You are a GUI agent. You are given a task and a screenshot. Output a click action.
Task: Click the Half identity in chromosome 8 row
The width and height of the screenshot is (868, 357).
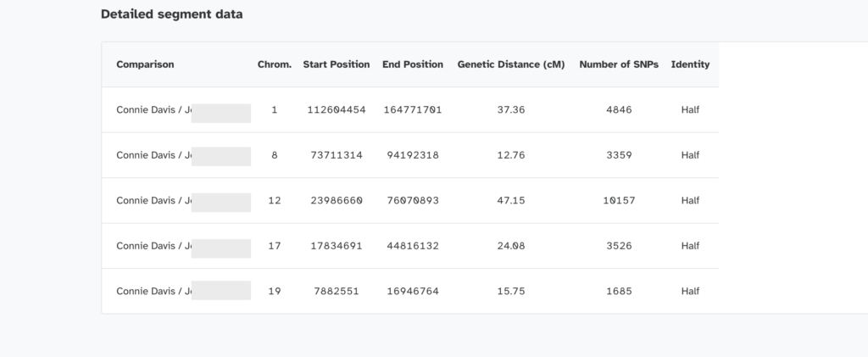[x=690, y=155]
